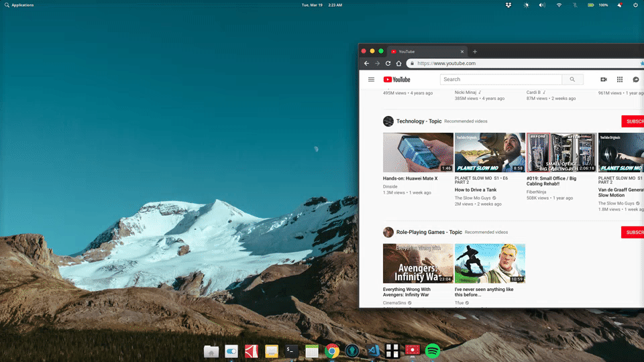Reload the YouTube page
The image size is (644, 362).
[x=388, y=63]
